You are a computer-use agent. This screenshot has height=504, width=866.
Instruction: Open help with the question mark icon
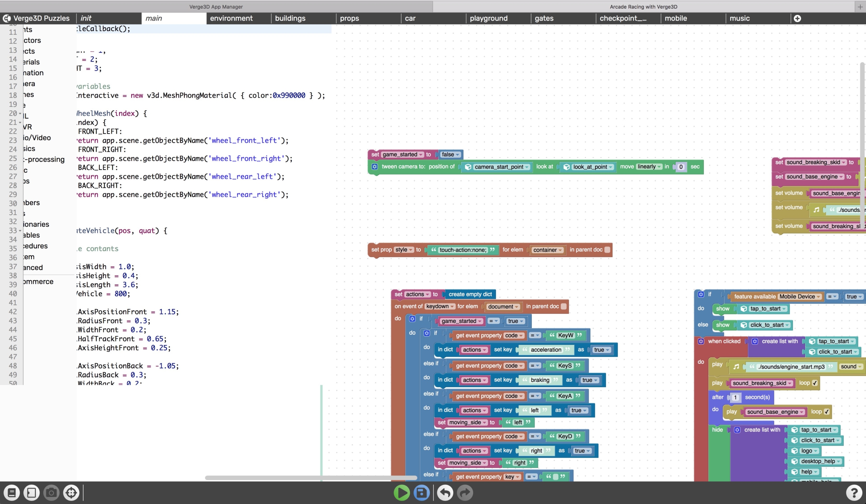coord(854,493)
